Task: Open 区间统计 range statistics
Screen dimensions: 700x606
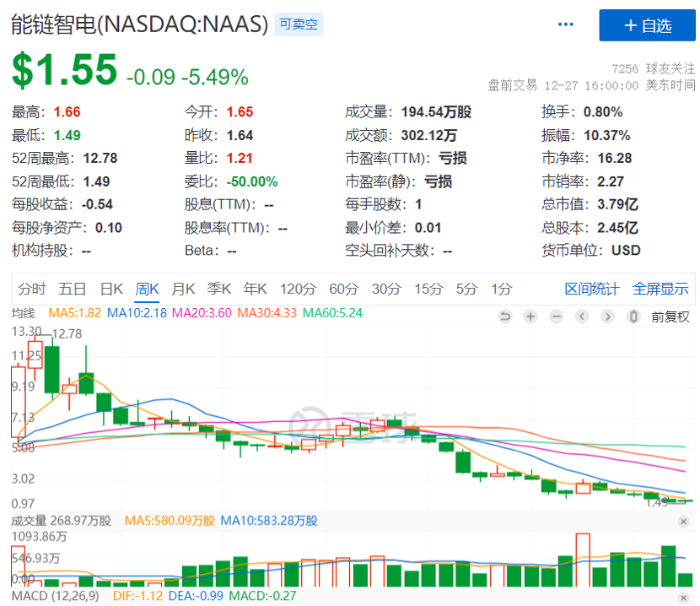Action: pos(592,289)
